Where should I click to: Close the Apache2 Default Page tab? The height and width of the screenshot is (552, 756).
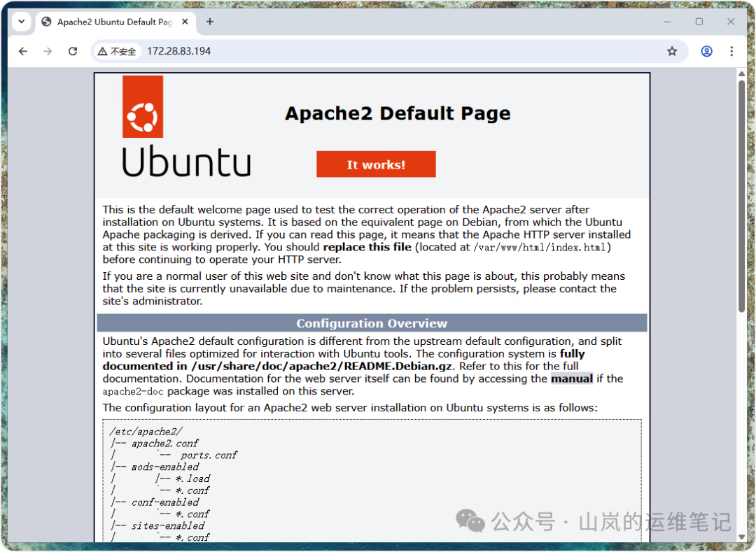pos(184,21)
